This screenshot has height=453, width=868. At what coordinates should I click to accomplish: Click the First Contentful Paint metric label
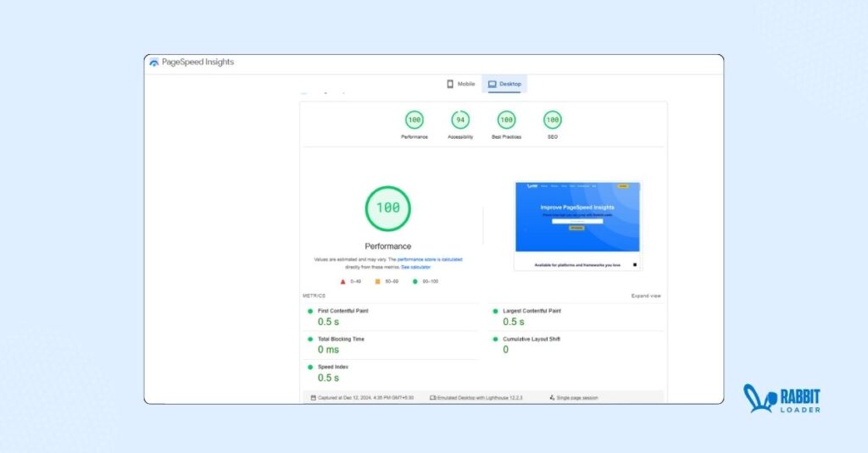click(x=342, y=311)
